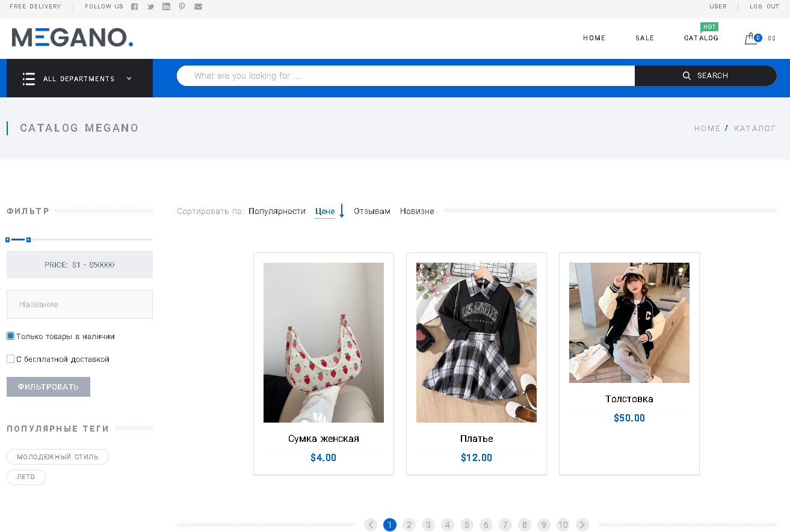Click the next page chevron in pagination

(582, 524)
